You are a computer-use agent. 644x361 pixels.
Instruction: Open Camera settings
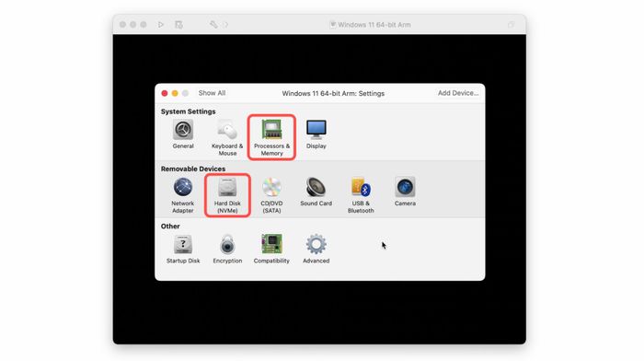405,192
